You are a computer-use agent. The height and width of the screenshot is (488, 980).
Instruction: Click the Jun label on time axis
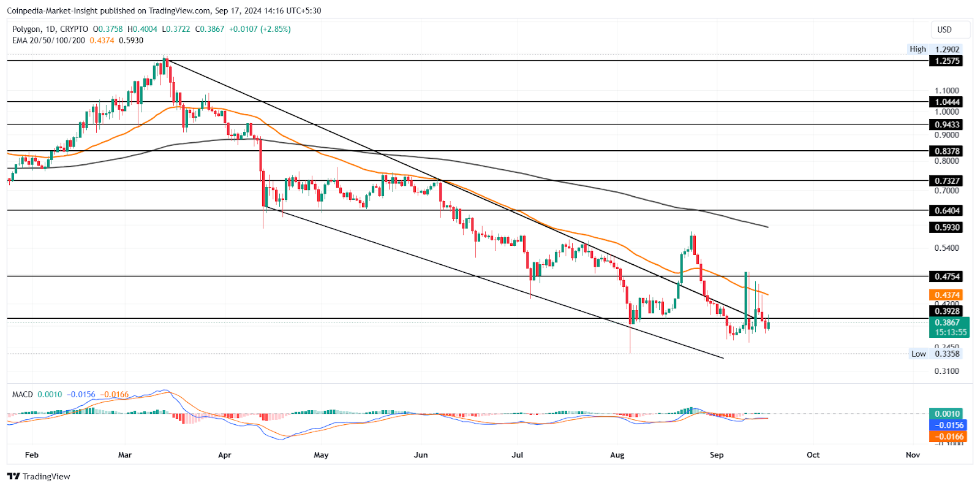[421, 455]
